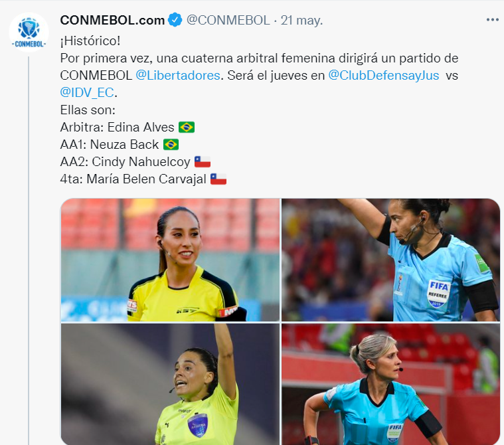Open the CONMEBOL profile avatar
Viewport: 504px width, 445px height.
pyautogui.click(x=29, y=32)
